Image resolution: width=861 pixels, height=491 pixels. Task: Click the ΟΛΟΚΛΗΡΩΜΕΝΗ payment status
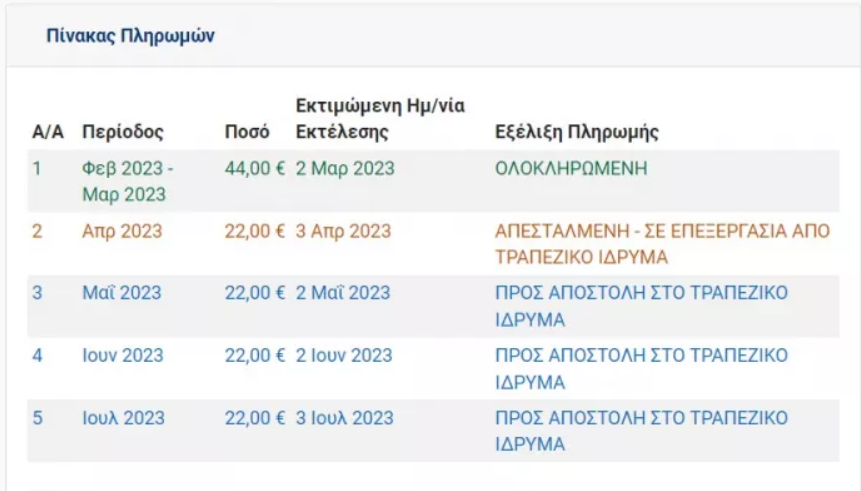tap(571, 168)
